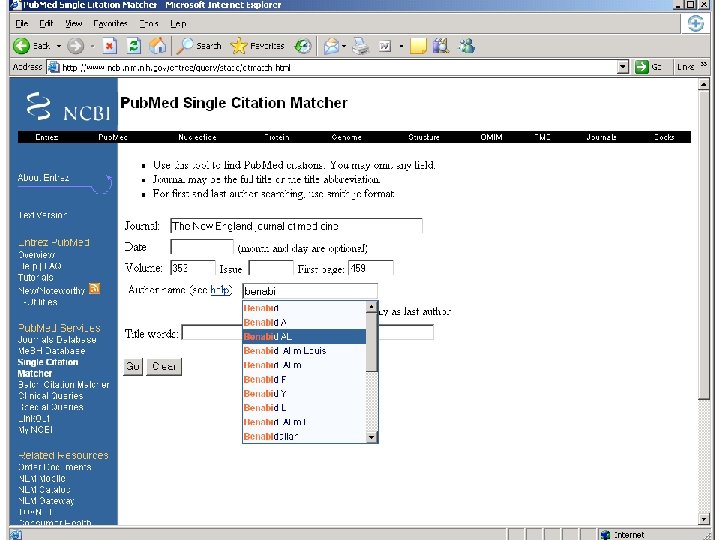This screenshot has width=720, height=540.
Task: Print the page using the printer icon
Action: pyautogui.click(x=361, y=46)
